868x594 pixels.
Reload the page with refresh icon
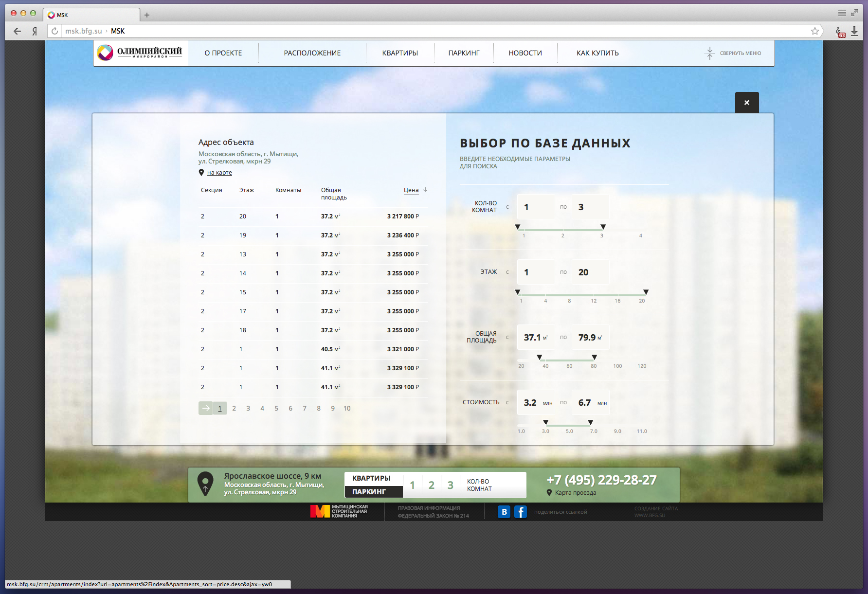55,31
